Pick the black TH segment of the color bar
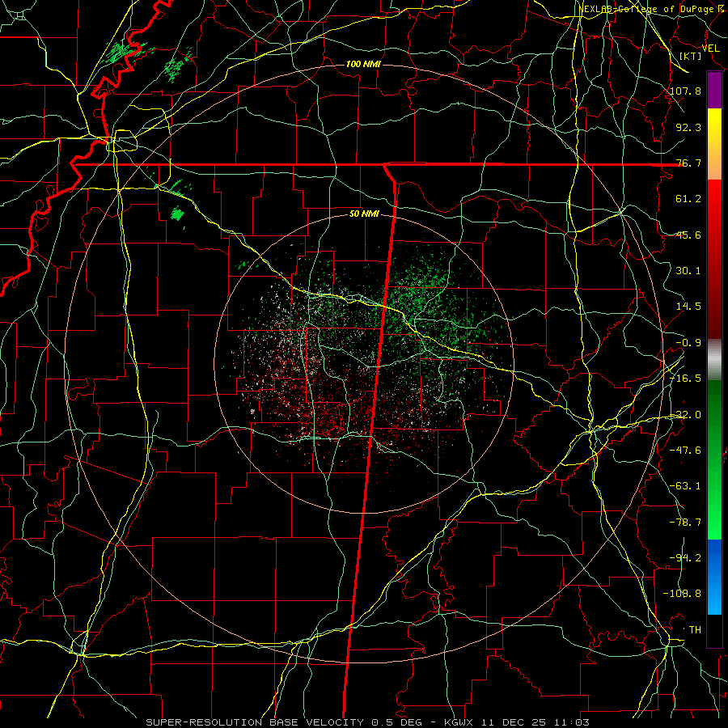 tap(714, 630)
